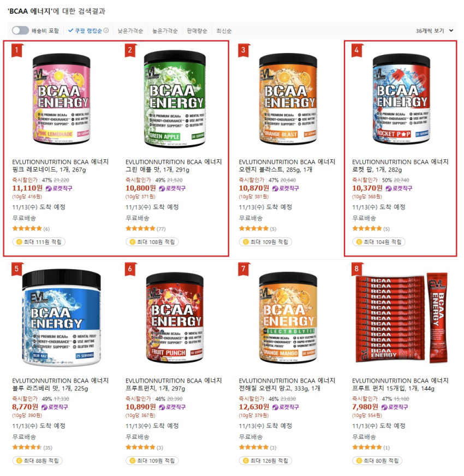Click the five-star rating with 77 reviews
Viewport: 464px width, 476px height.
pyautogui.click(x=140, y=229)
